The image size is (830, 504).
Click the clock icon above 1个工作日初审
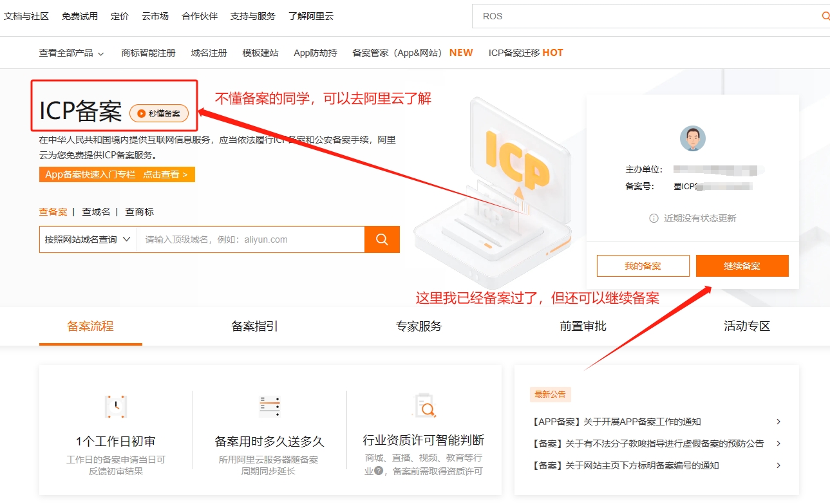point(116,406)
